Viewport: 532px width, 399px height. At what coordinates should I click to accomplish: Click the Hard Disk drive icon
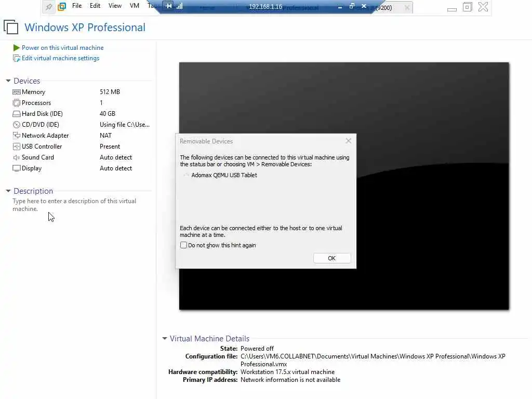click(16, 114)
